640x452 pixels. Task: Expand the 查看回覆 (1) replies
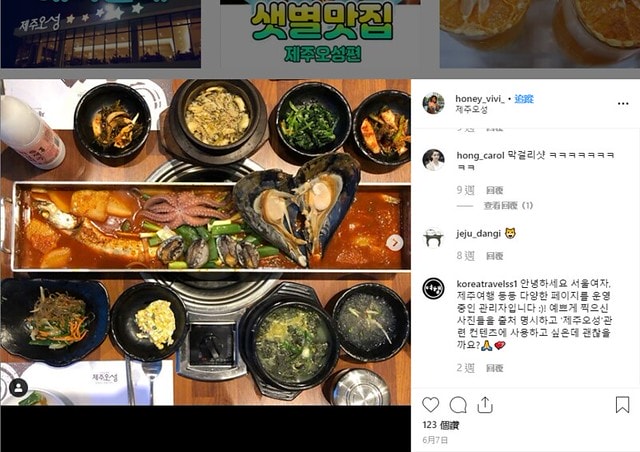click(x=508, y=206)
